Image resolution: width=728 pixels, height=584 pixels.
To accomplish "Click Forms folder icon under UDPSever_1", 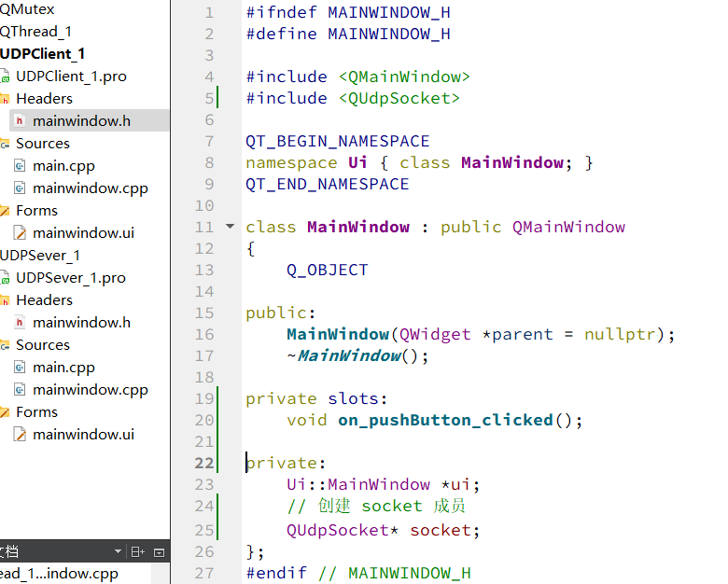I will pos(5,412).
